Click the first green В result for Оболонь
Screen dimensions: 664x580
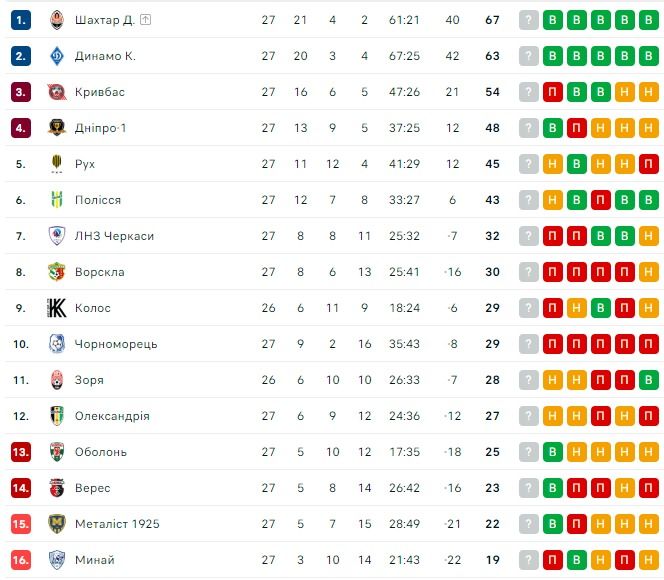click(x=553, y=452)
